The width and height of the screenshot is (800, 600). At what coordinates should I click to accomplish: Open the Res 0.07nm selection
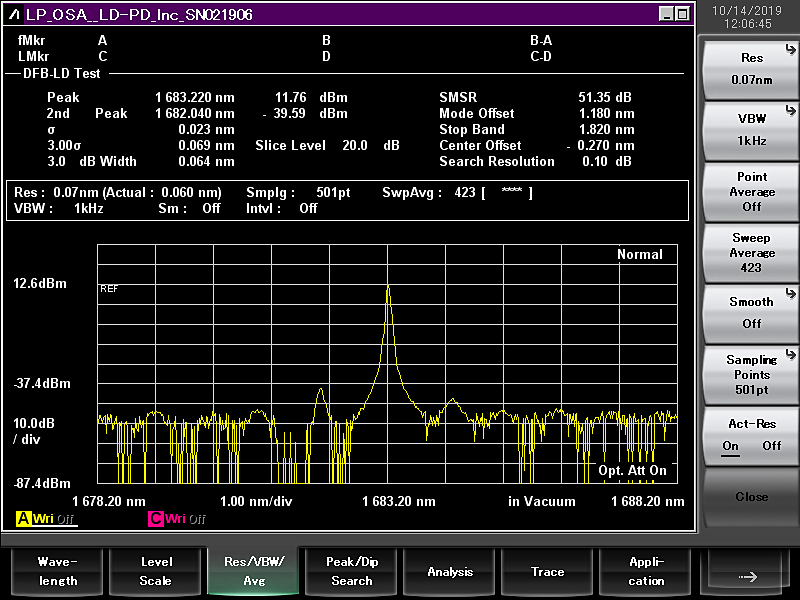[751, 69]
